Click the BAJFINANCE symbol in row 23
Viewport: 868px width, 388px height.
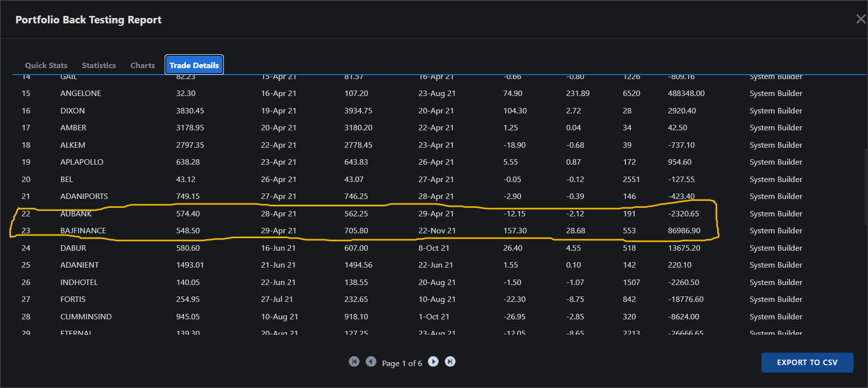tap(83, 231)
